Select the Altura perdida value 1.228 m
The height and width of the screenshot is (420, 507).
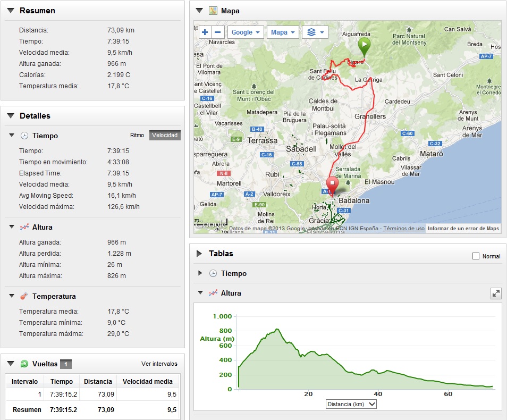[x=120, y=254]
